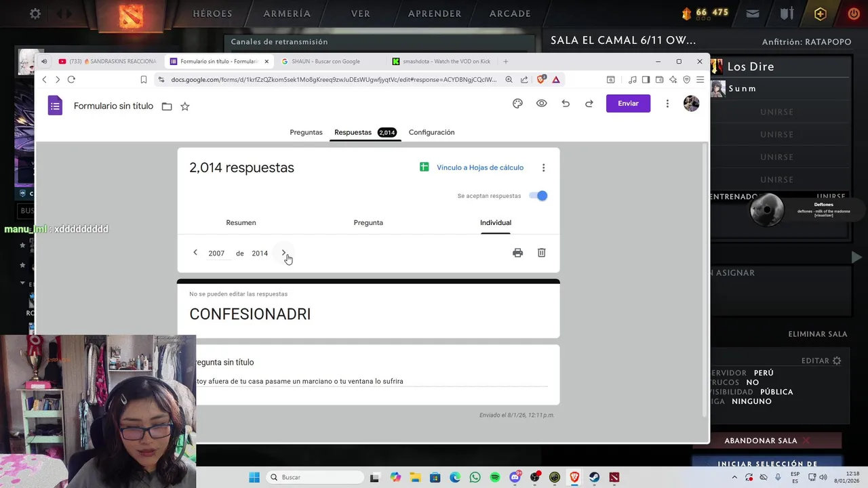Open Steam from the taskbar
Viewport: 868px width, 488px height.
click(x=594, y=477)
